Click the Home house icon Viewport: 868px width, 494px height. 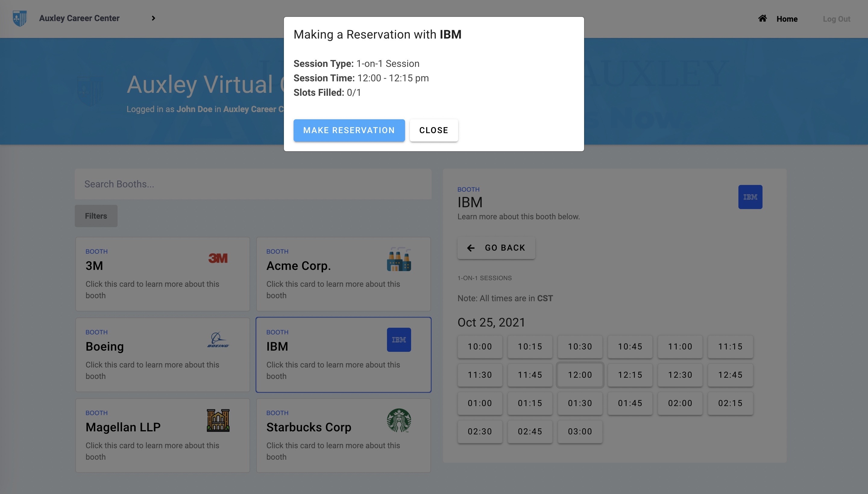pyautogui.click(x=763, y=18)
